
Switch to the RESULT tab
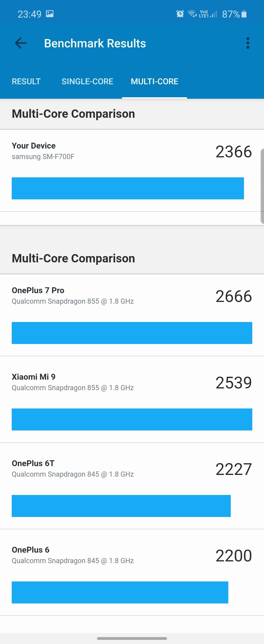tap(26, 81)
